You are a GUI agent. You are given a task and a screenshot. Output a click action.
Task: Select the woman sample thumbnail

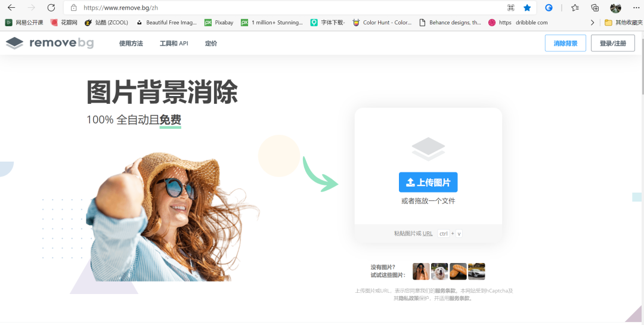click(421, 271)
